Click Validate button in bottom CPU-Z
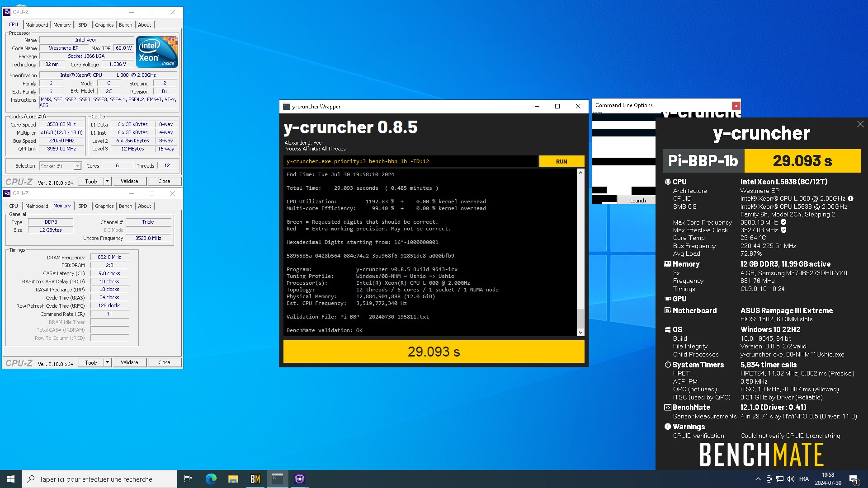The height and width of the screenshot is (488, 868). (129, 362)
